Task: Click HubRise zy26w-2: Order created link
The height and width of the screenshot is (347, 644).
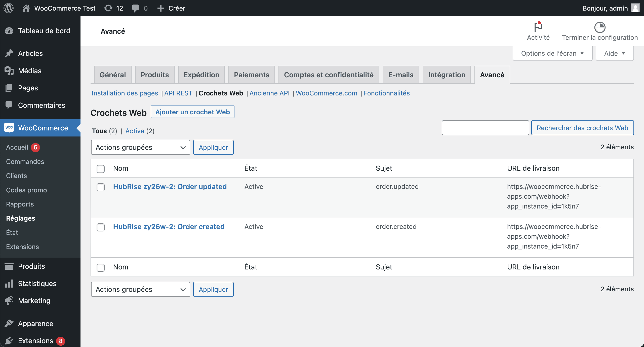Action: [169, 226]
